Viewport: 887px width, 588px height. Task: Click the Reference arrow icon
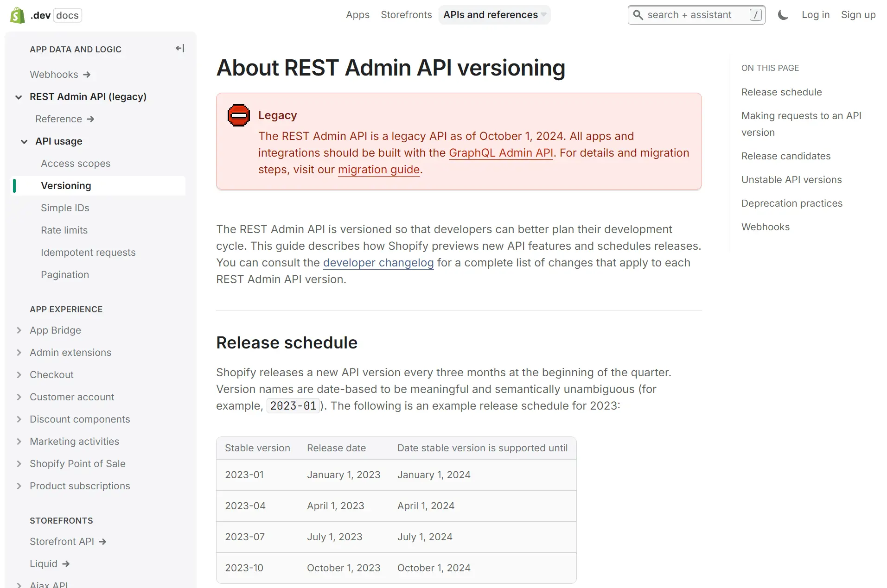tap(90, 119)
